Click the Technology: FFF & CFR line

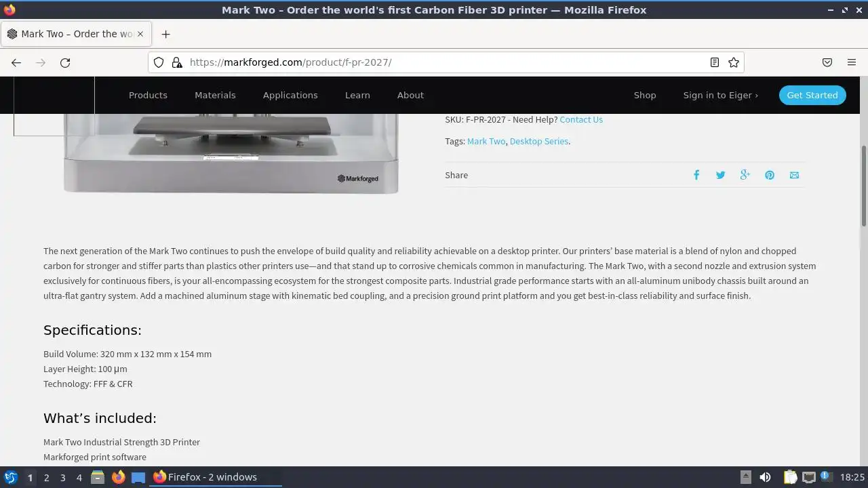(x=88, y=384)
